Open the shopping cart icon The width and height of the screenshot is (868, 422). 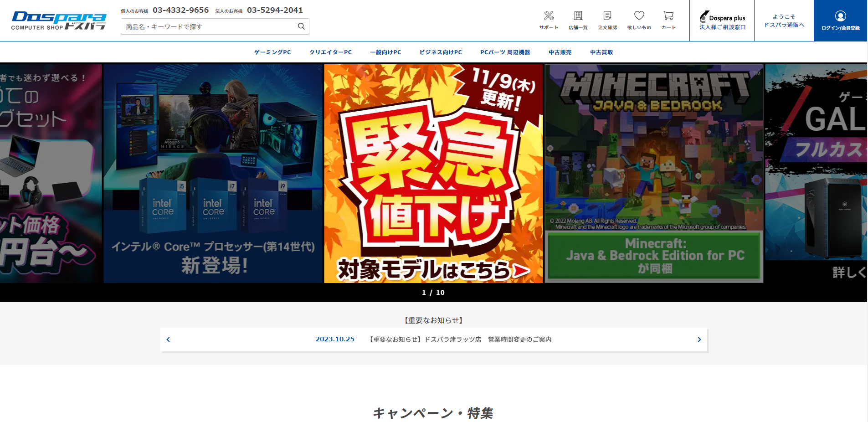pos(668,17)
